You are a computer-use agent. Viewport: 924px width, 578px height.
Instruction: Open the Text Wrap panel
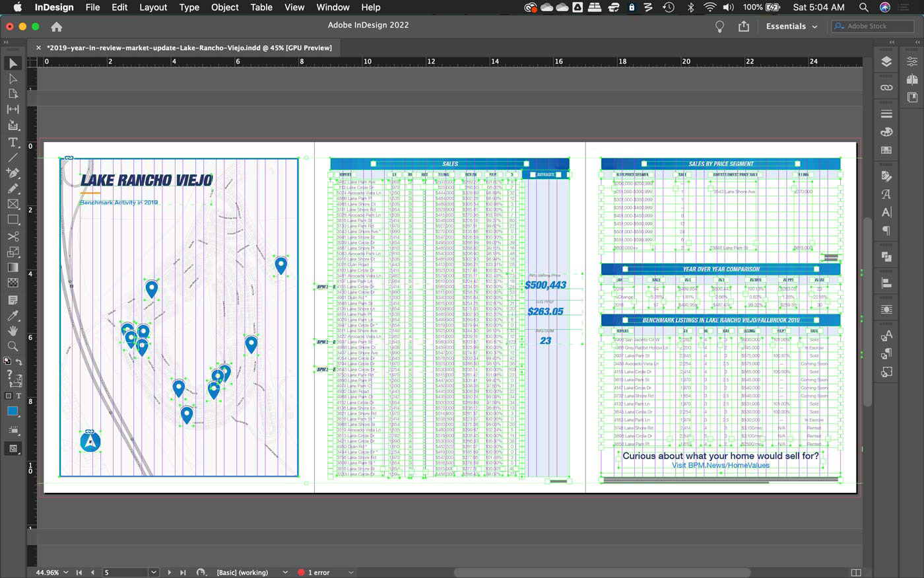[886, 309]
